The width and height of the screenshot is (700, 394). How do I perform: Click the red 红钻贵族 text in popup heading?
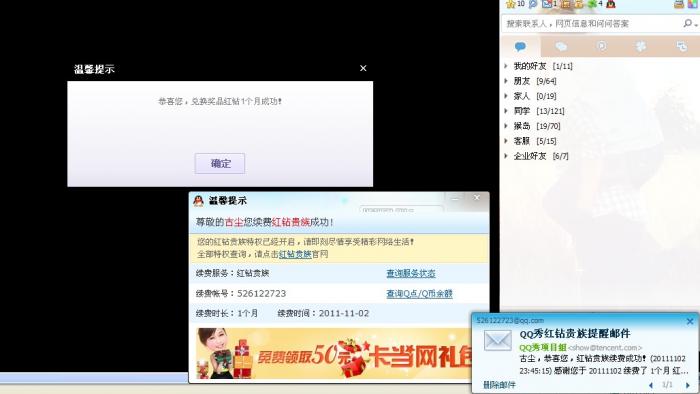[291, 222]
